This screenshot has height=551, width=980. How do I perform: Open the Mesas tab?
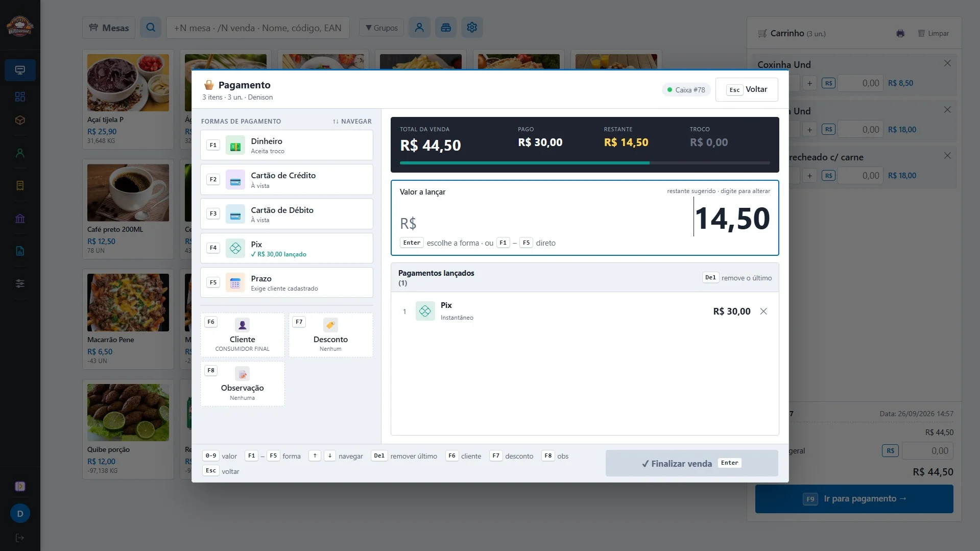click(x=109, y=28)
